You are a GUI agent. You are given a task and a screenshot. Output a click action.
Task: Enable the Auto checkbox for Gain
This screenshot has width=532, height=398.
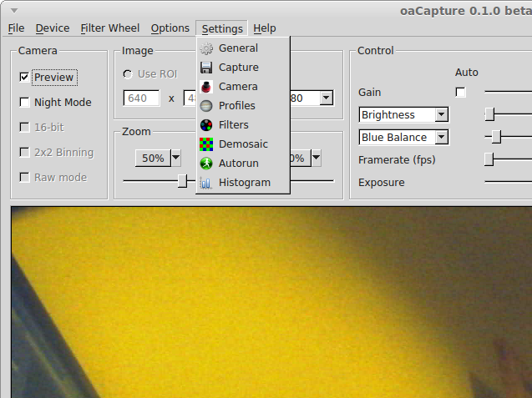click(x=460, y=93)
